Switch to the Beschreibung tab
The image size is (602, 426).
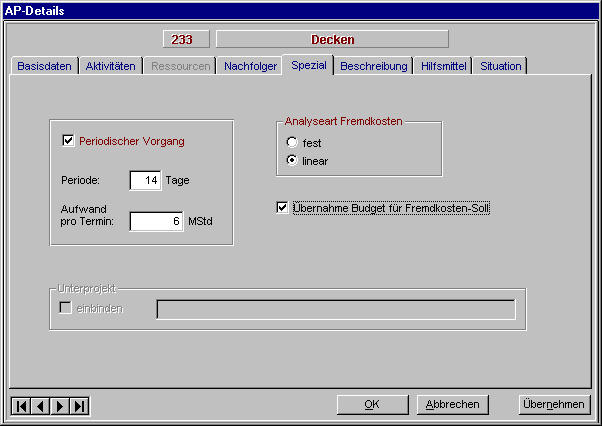(x=374, y=66)
